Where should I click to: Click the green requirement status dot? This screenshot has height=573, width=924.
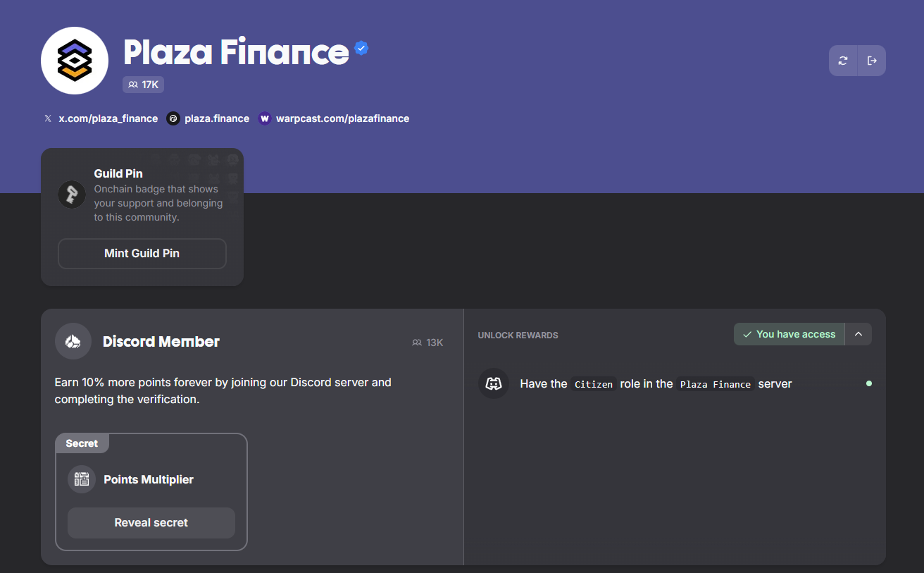(x=868, y=384)
